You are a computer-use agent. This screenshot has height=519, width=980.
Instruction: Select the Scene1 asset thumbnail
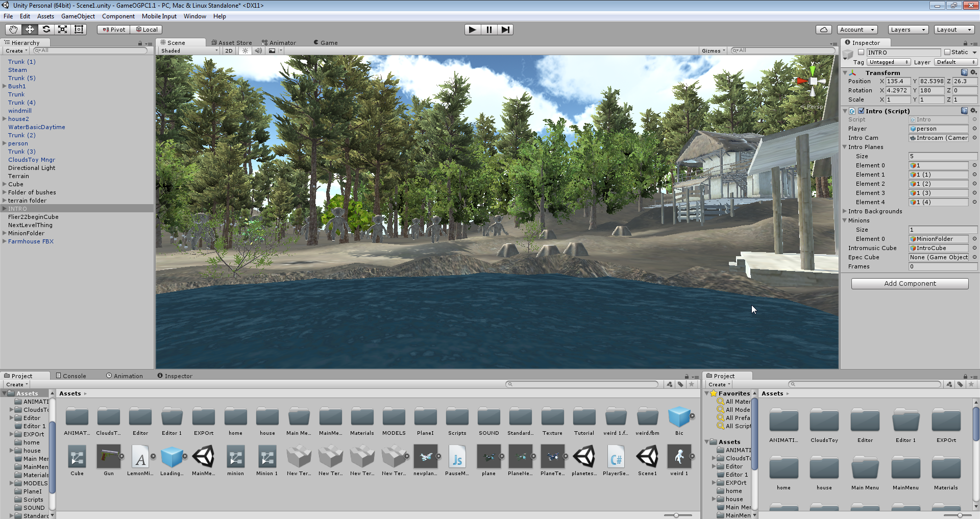pyautogui.click(x=647, y=457)
